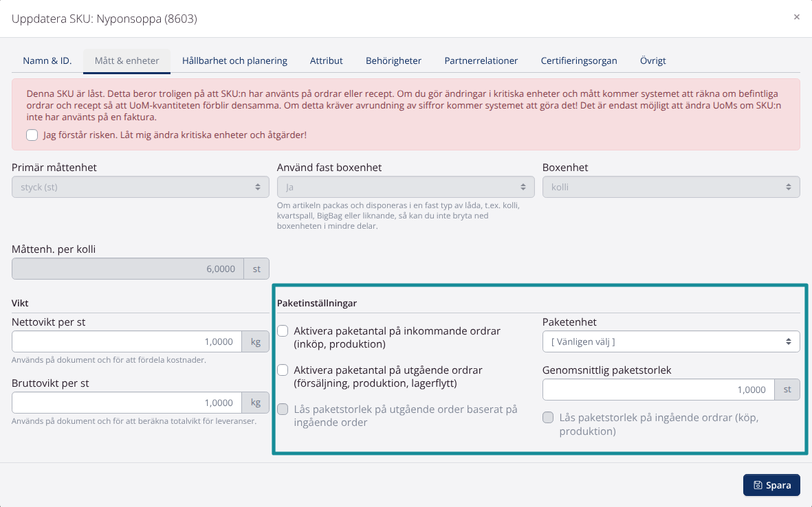Select the Behörigheter tab
The height and width of the screenshot is (507, 812).
[x=393, y=61]
